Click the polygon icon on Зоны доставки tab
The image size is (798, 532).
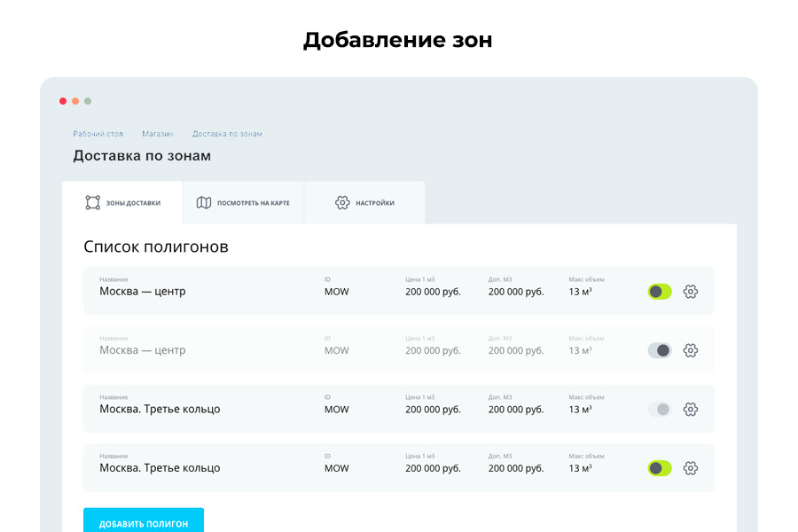tap(92, 202)
